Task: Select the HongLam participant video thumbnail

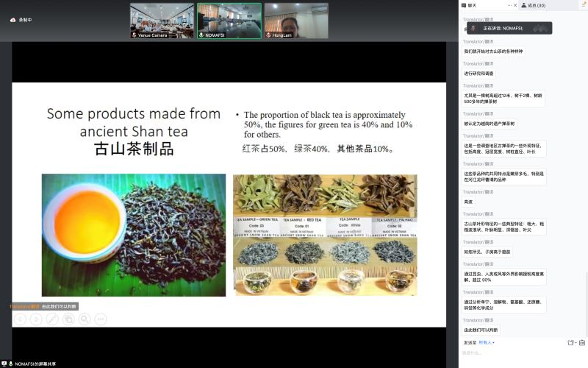Action: click(x=295, y=21)
